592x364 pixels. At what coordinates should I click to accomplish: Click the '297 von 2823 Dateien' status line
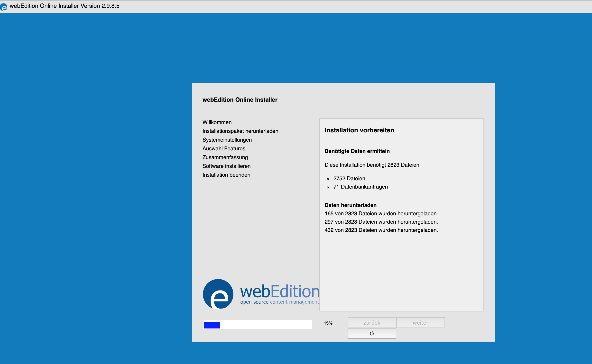point(381,222)
